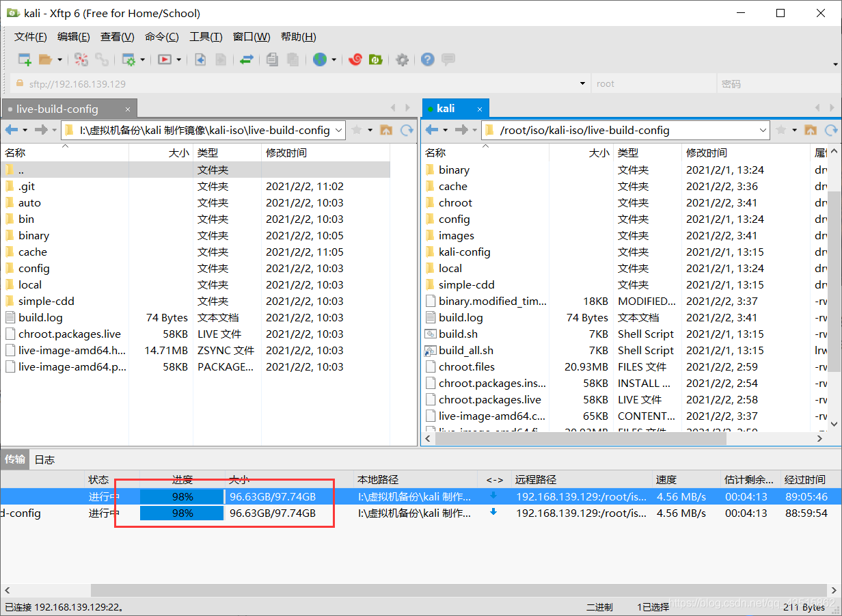Viewport: 842px width, 616px height.
Task: Sort transfers by 速度 column header
Action: click(686, 479)
